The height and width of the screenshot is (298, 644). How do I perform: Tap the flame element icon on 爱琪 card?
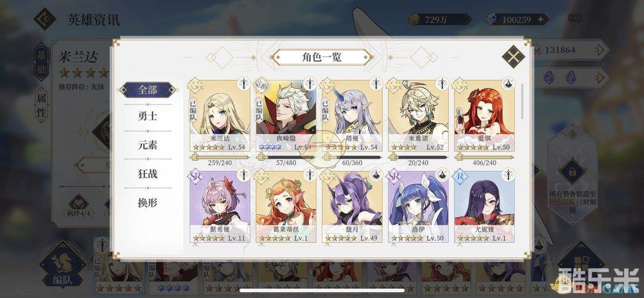(508, 84)
